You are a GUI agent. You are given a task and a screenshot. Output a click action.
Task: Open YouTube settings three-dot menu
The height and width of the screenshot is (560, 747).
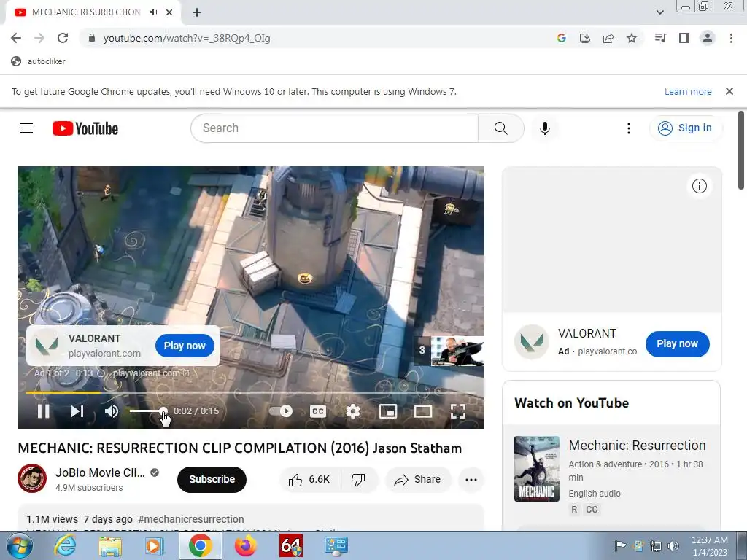[629, 128]
